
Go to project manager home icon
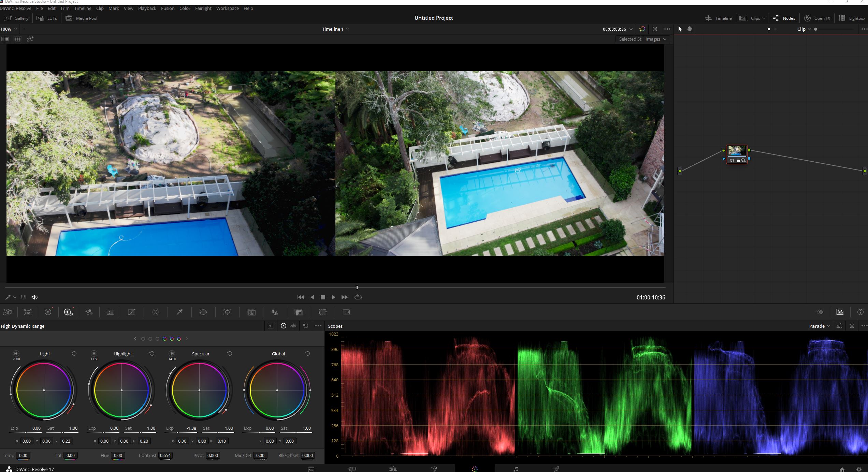click(842, 469)
